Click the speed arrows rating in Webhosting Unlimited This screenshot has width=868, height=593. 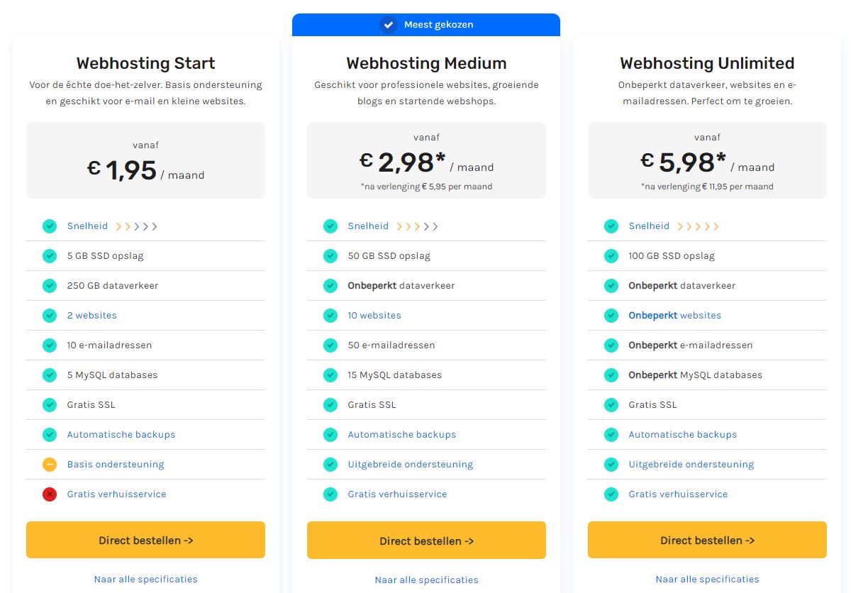tap(698, 227)
